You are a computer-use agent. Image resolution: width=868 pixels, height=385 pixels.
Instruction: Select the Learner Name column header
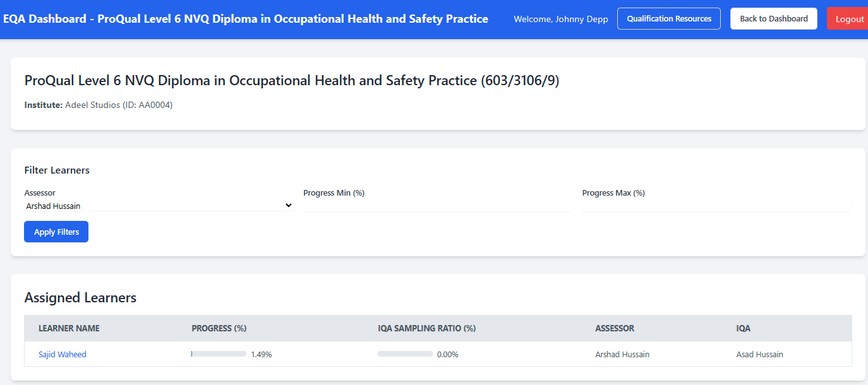click(x=69, y=328)
